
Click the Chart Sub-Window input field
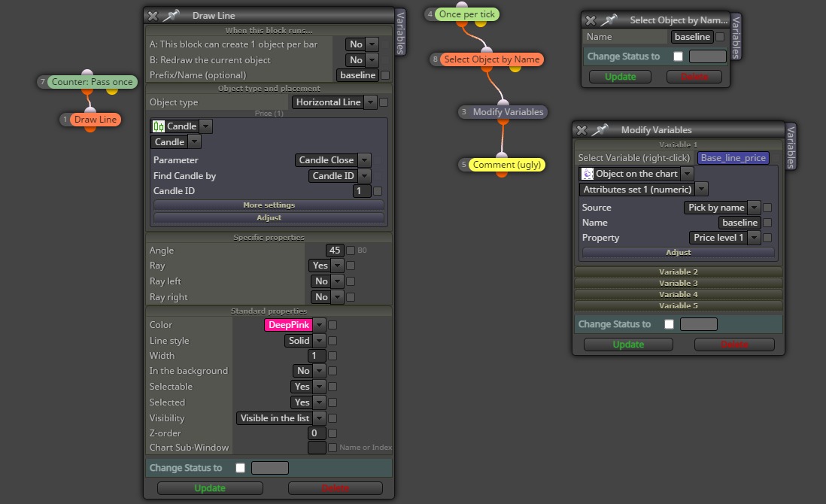pos(317,448)
